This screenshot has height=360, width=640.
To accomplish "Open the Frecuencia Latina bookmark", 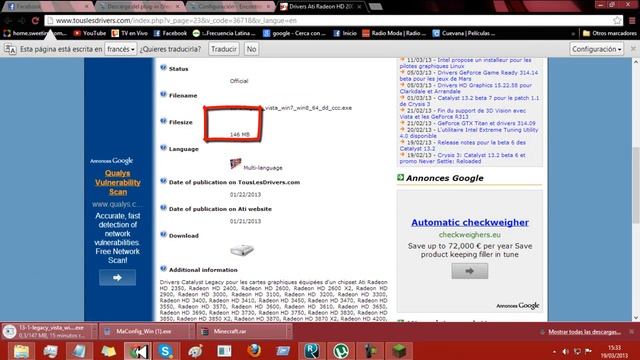I will (x=224, y=33).
